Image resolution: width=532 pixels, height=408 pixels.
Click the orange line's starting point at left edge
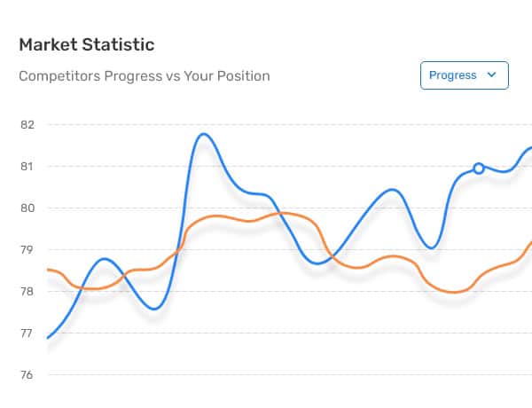point(49,270)
